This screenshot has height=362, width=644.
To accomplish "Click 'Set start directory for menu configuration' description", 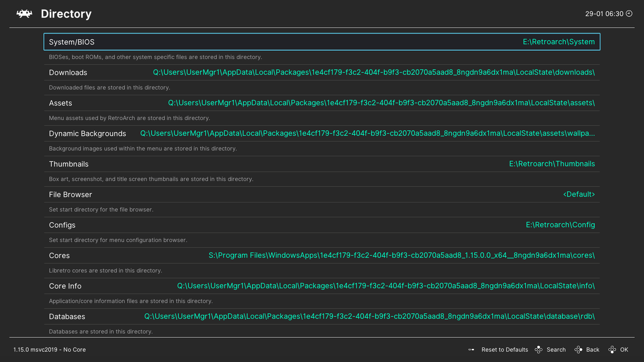I will [x=118, y=240].
